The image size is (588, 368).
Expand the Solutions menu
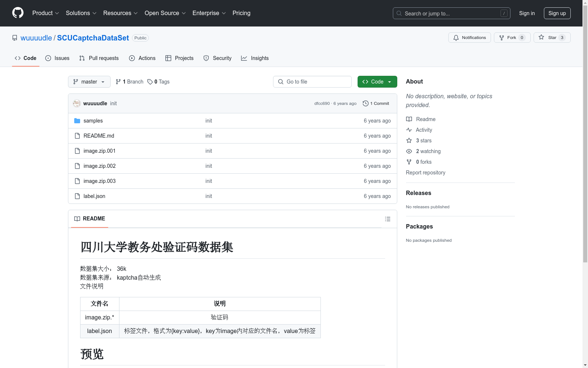(x=81, y=13)
